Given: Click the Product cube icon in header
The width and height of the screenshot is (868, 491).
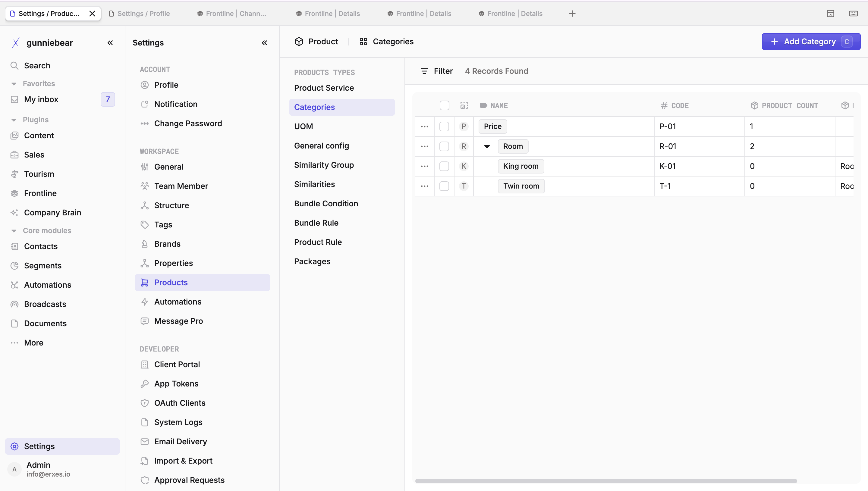Looking at the screenshot, I should 299,42.
